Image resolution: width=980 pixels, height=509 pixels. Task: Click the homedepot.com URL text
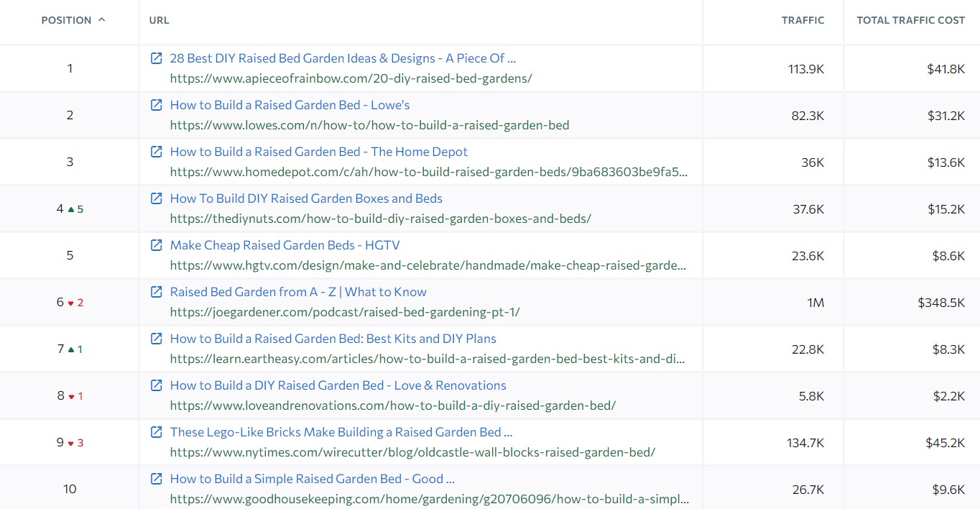click(428, 172)
